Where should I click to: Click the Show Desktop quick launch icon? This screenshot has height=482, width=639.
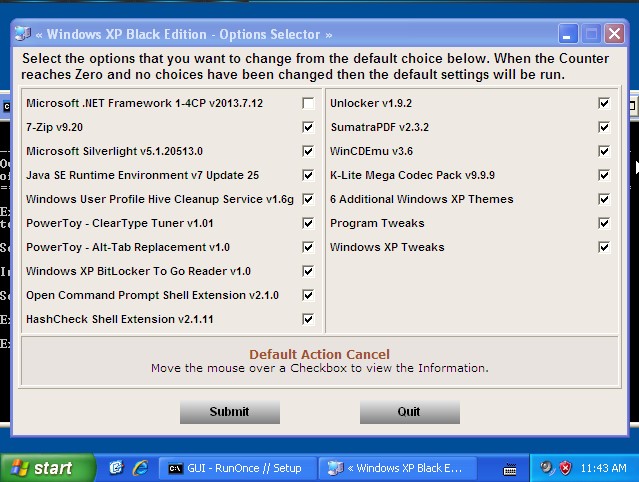click(117, 468)
